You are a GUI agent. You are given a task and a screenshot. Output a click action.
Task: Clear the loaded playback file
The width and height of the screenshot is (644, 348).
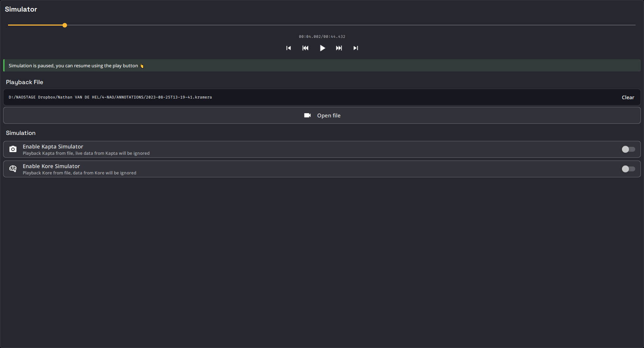point(628,97)
